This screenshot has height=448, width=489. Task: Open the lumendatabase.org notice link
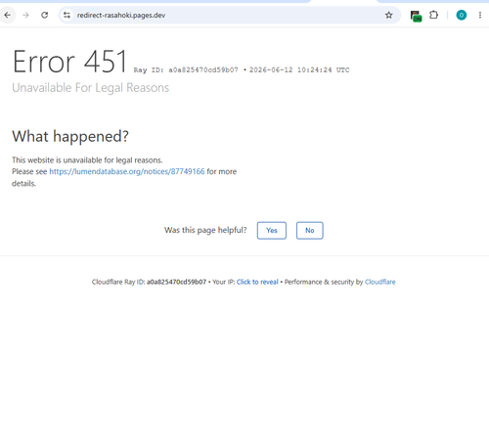point(127,171)
